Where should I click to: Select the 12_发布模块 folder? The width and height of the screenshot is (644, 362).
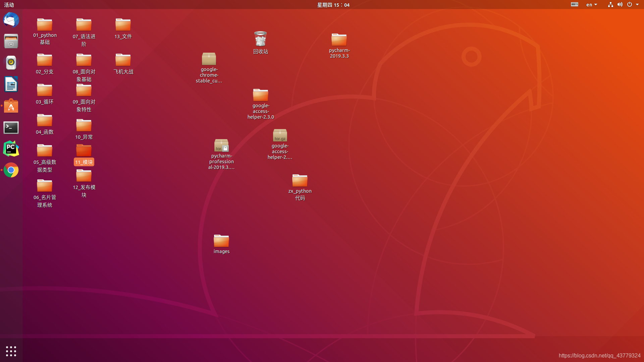click(x=84, y=183)
